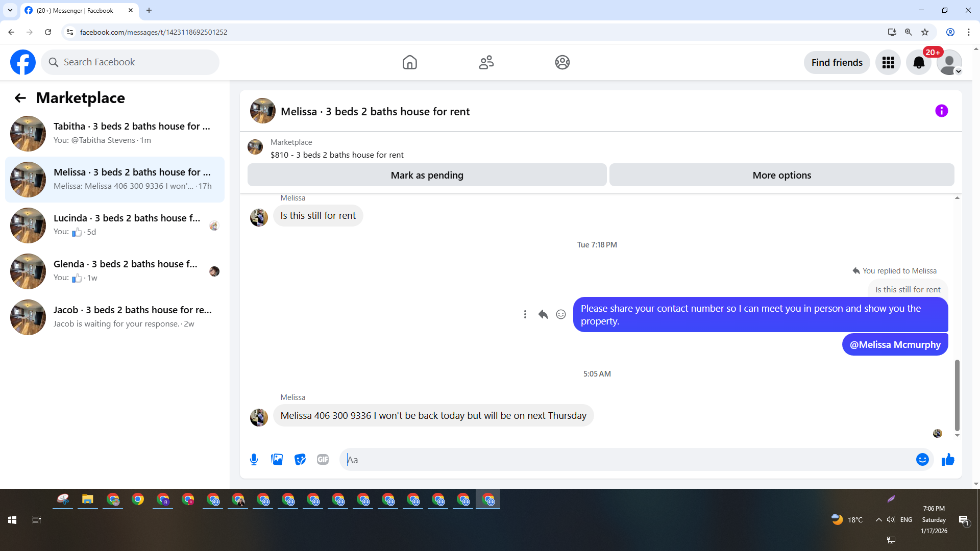Screen dimensions: 980x551
Task: Open the sticker picker icon
Action: pyautogui.click(x=300, y=460)
